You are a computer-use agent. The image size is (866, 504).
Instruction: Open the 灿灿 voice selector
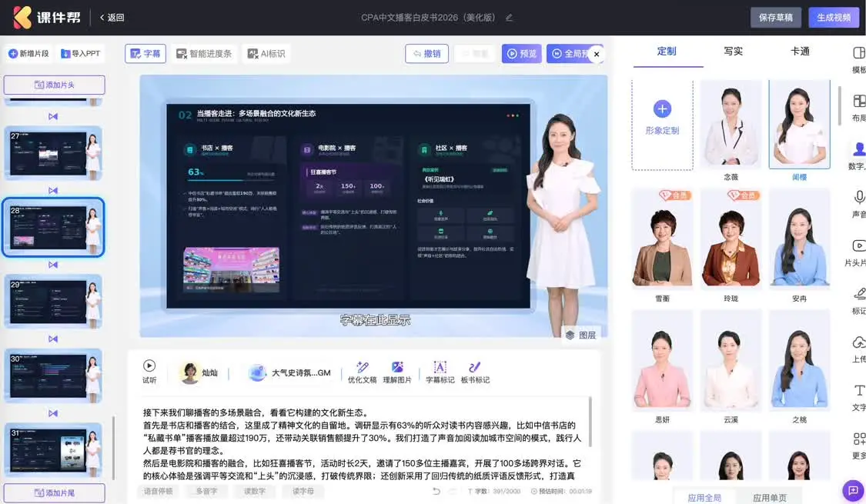coord(199,373)
